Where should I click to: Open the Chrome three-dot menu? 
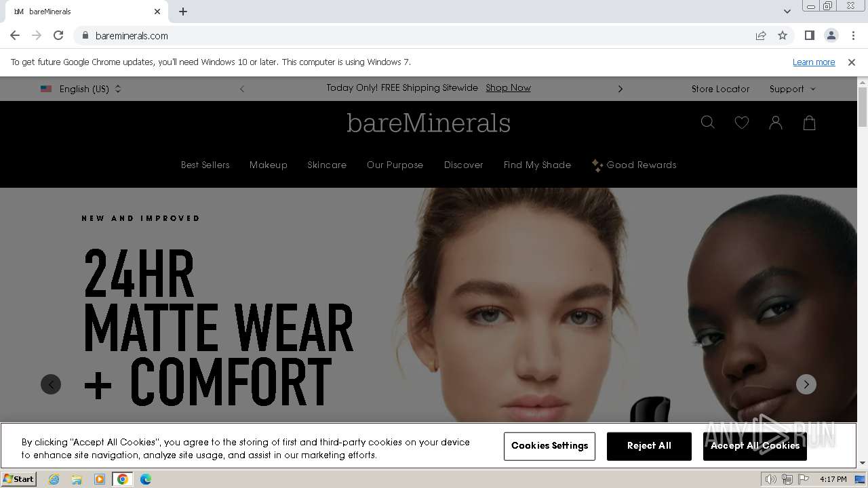point(853,35)
